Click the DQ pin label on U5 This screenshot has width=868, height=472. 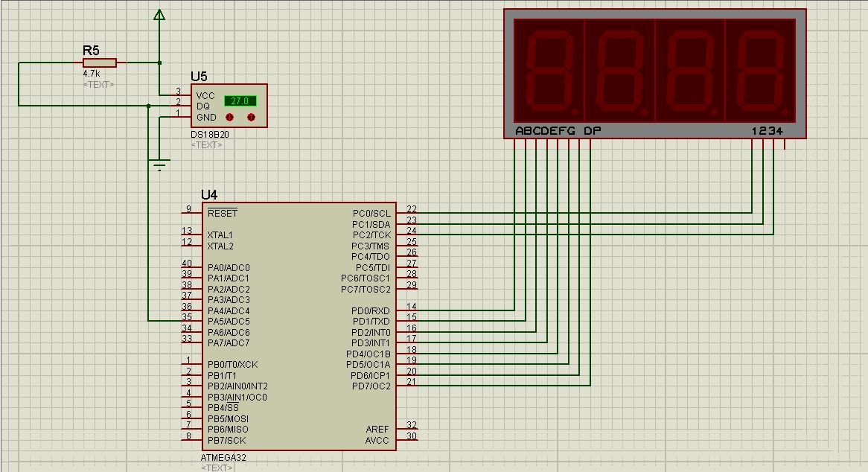click(x=203, y=106)
